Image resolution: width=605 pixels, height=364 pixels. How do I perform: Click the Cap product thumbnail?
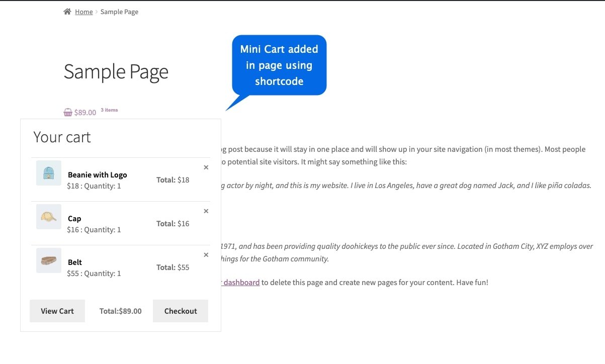click(49, 217)
